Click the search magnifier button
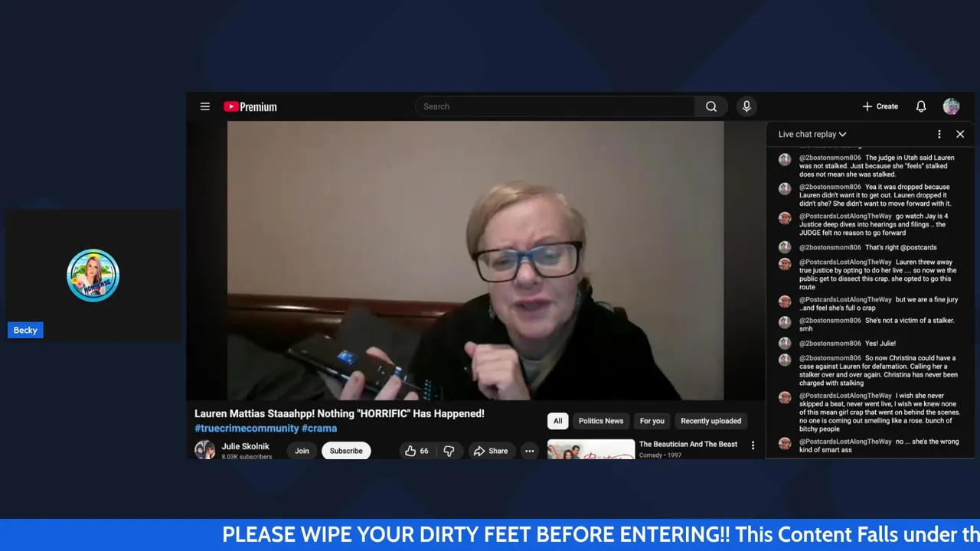Screen dimensions: 980x551 point(711,106)
